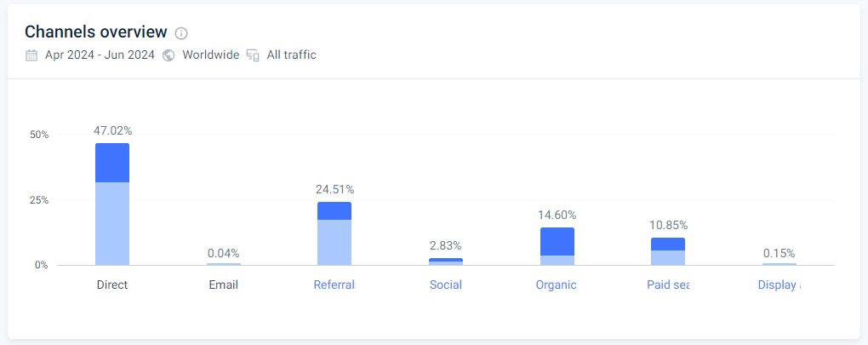Click the light blue Paid search bar segment

668,257
